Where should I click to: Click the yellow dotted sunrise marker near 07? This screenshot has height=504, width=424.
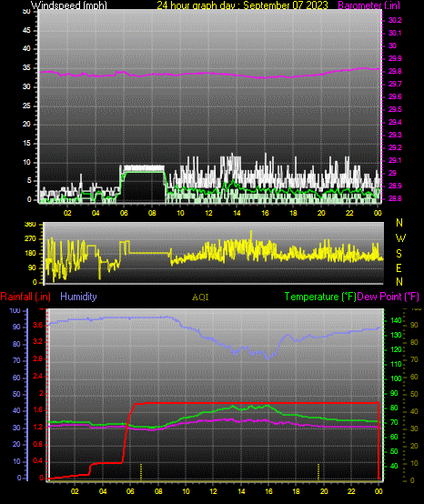(x=141, y=471)
